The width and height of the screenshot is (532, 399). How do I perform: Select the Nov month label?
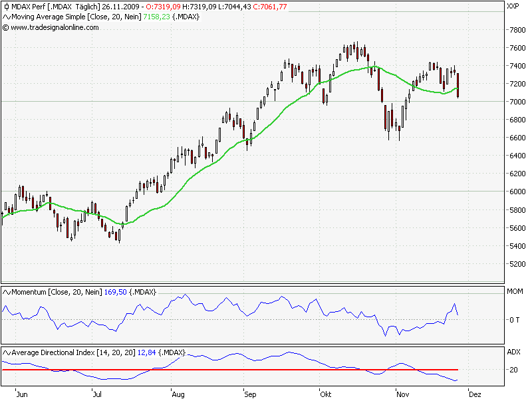[x=402, y=394]
